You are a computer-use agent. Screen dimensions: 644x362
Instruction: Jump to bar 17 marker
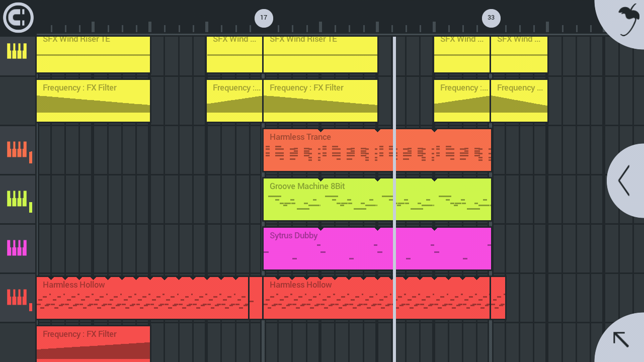(x=264, y=18)
